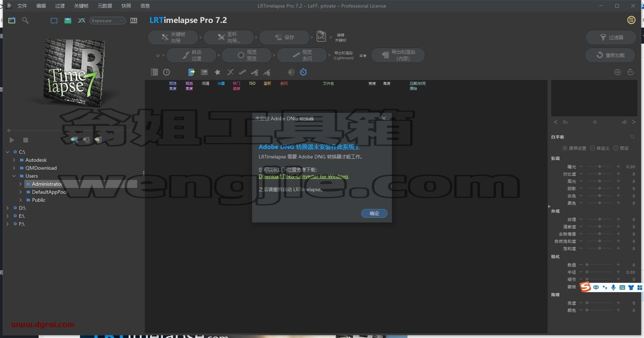Adjust the 曝光 exposure slider
The width and height of the screenshot is (644, 338).
pyautogui.click(x=599, y=166)
